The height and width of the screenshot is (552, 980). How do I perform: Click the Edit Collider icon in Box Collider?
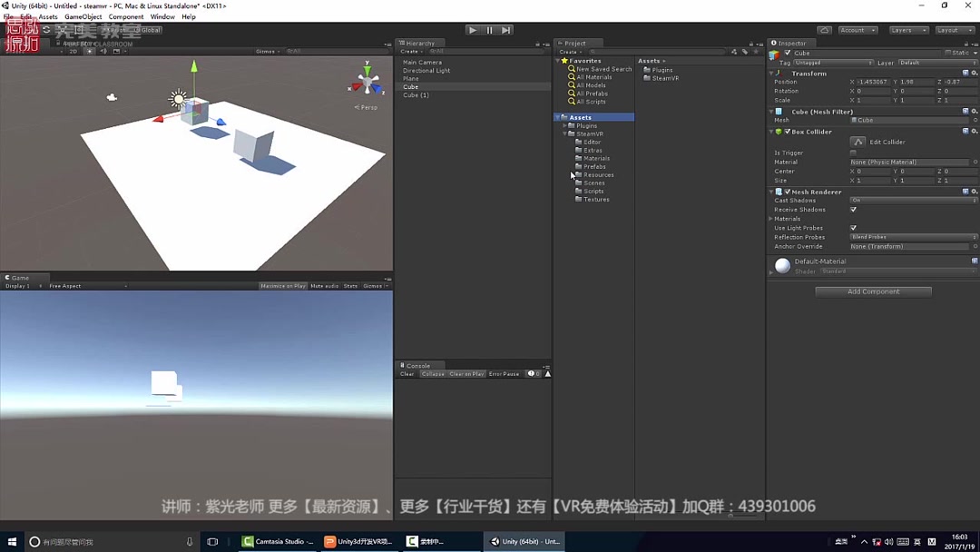click(858, 142)
